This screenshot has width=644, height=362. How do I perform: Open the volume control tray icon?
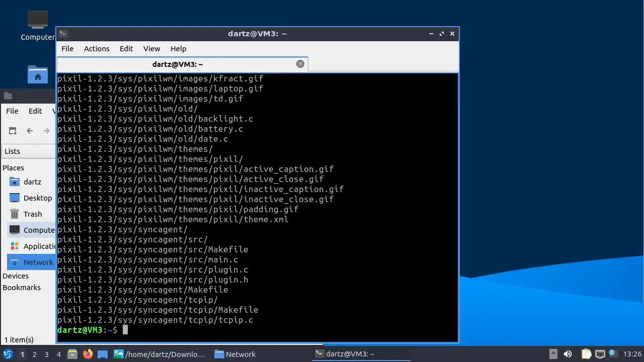[568, 354]
